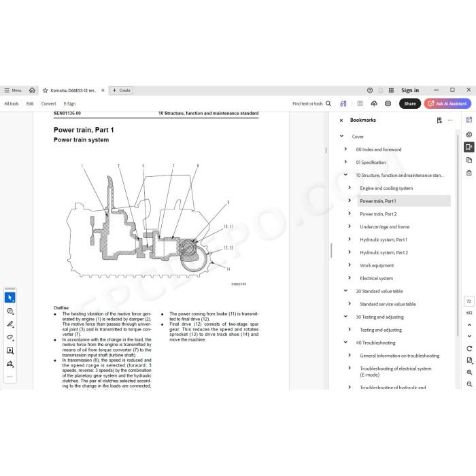Viewport: 476px width, 476px height.
Task: Click the Create new tab button
Action: tap(121, 90)
